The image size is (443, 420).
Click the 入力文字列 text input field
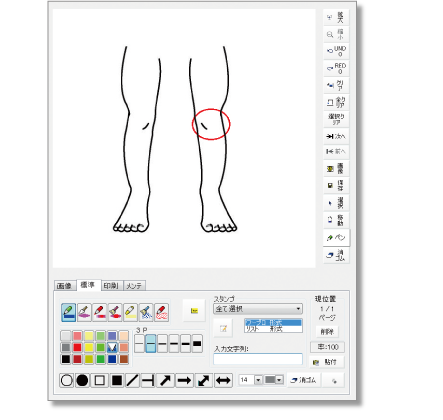tap(258, 359)
